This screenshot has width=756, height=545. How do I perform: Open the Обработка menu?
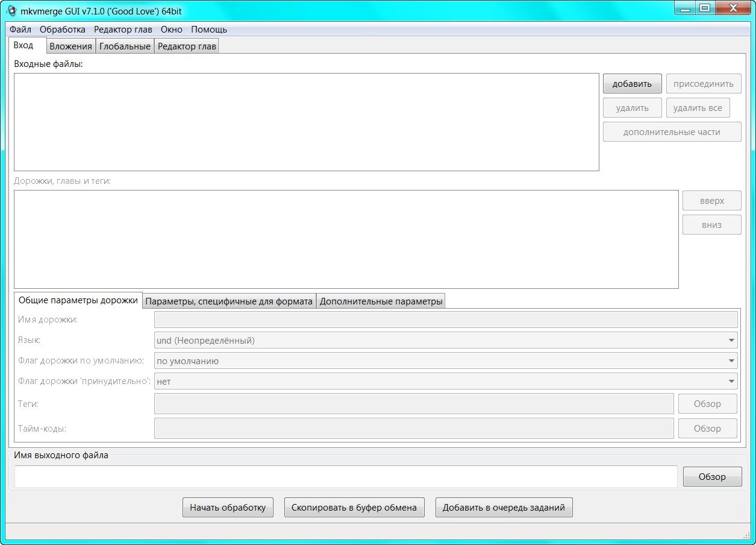click(63, 29)
